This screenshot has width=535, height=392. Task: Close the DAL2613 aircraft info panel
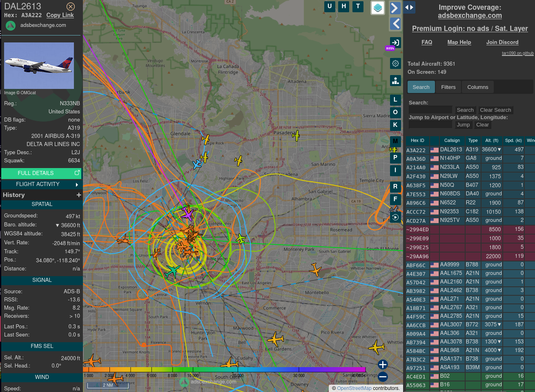(71, 7)
